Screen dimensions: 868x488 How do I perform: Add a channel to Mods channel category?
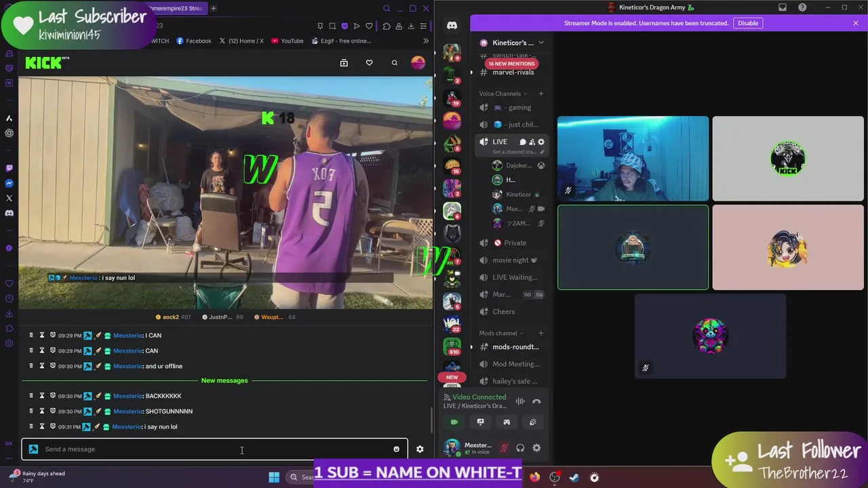click(540, 333)
